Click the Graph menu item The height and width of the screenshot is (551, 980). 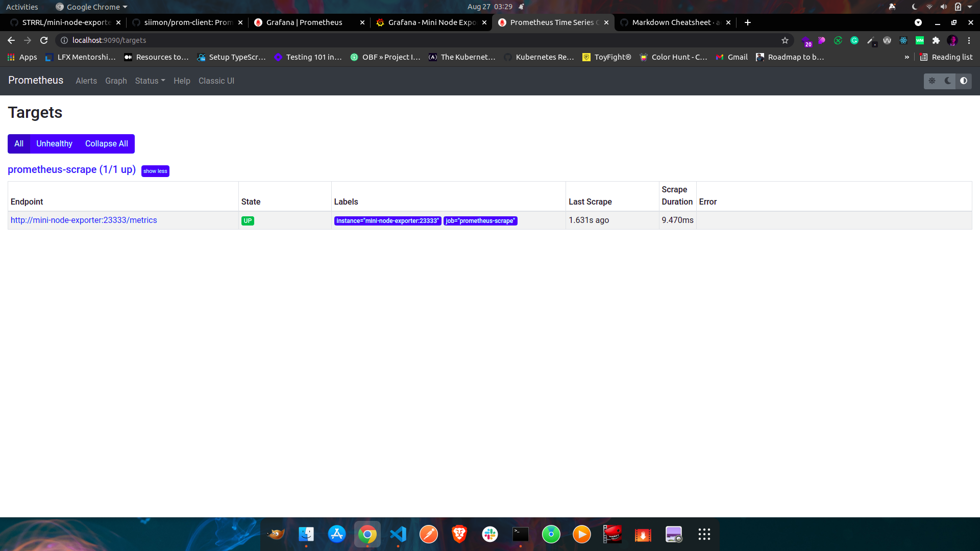[116, 81]
